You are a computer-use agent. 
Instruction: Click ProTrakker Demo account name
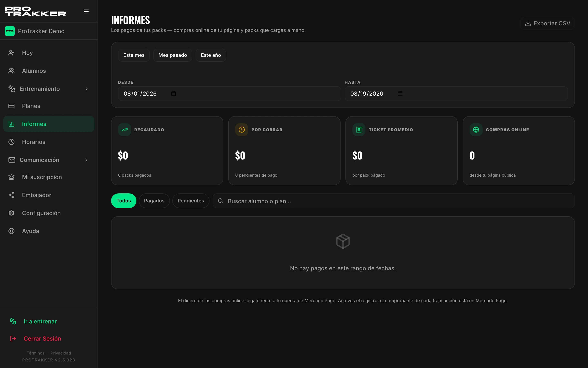click(41, 31)
